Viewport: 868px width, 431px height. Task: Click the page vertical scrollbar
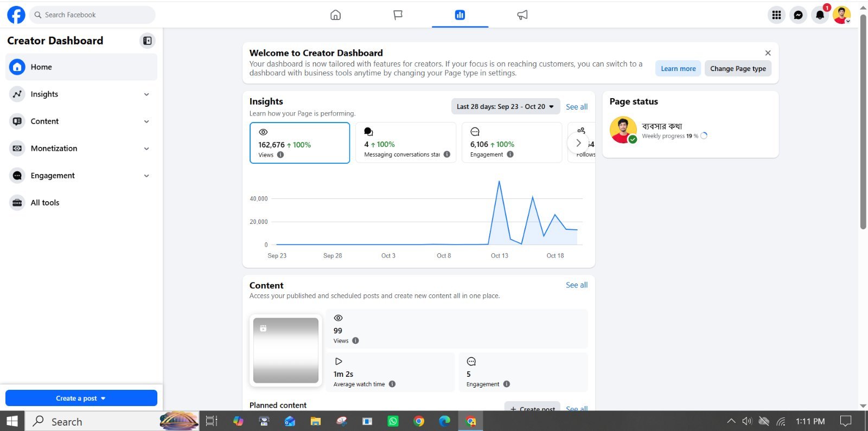[x=863, y=122]
